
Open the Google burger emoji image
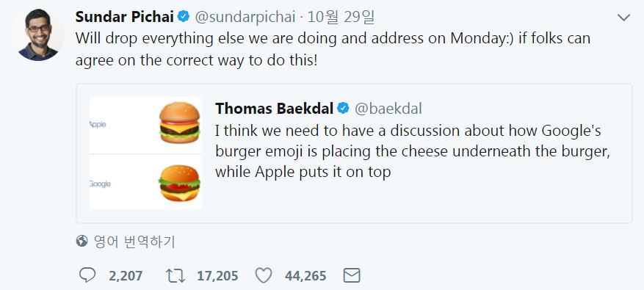179,183
